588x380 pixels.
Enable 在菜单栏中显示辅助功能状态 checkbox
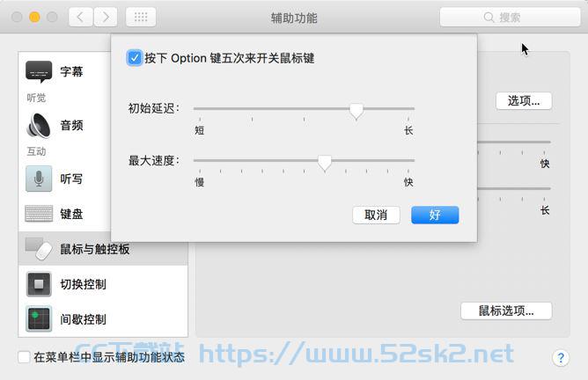click(24, 357)
